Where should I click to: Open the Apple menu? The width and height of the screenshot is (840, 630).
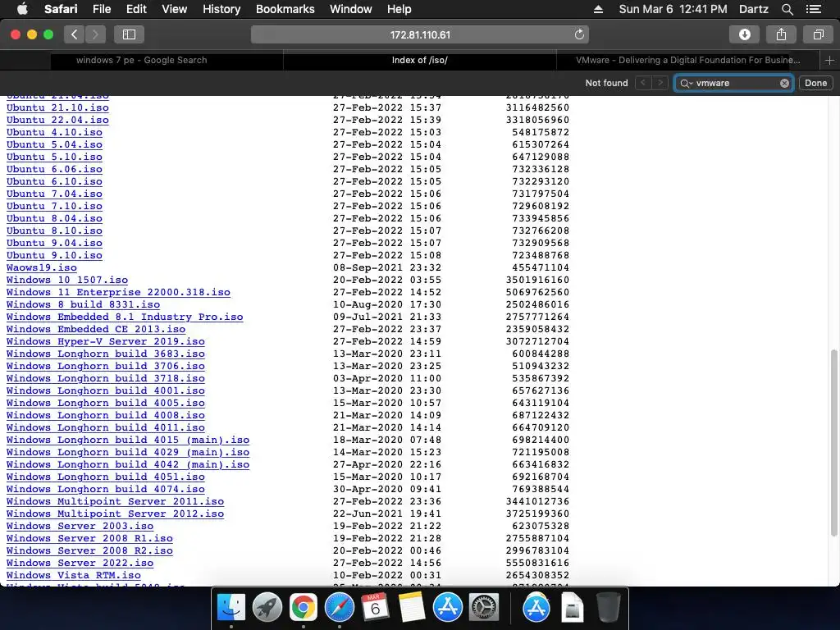(x=22, y=9)
